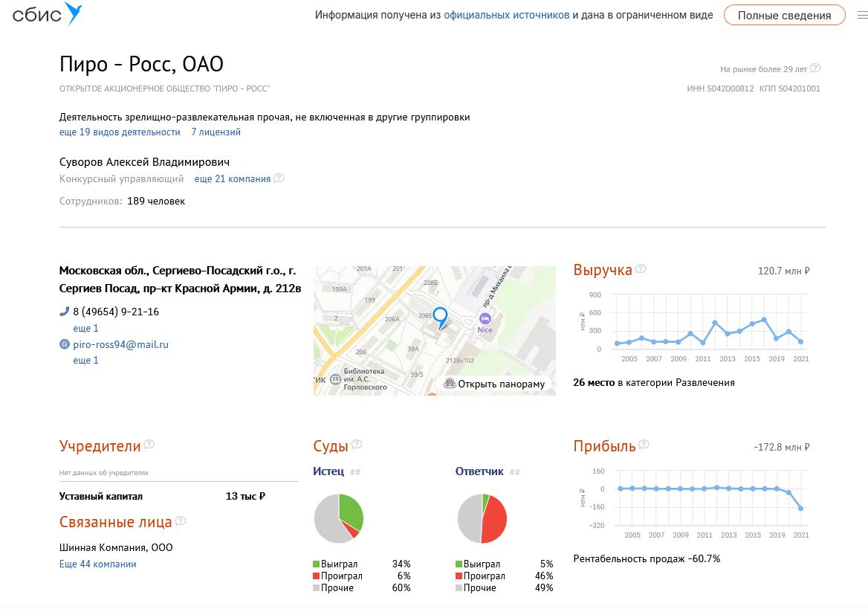Click the question icon beside Суды
This screenshot has height=609, width=868.
coord(357,444)
